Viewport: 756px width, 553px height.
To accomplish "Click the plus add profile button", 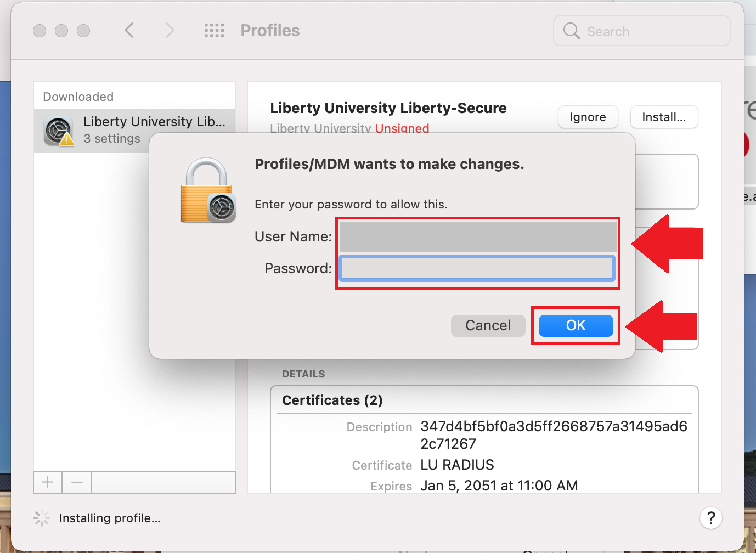I will 48,482.
